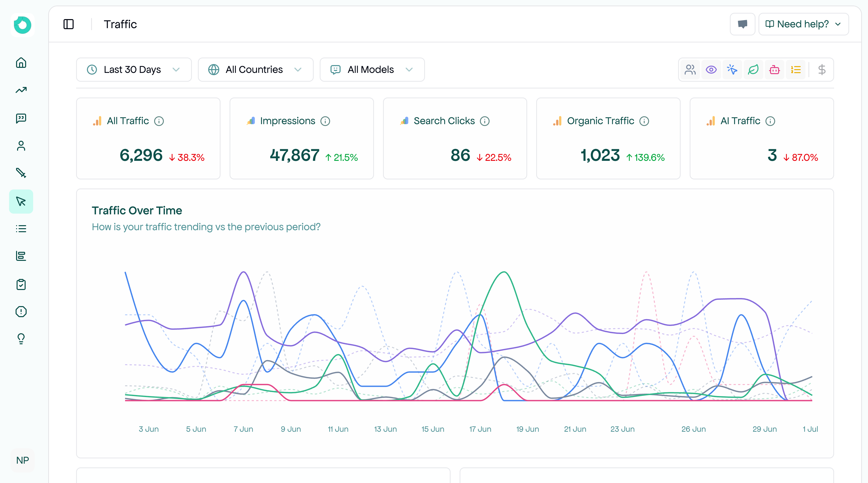The width and height of the screenshot is (868, 483).
Task: Click the All Traffic analytics icon
Action: click(97, 121)
